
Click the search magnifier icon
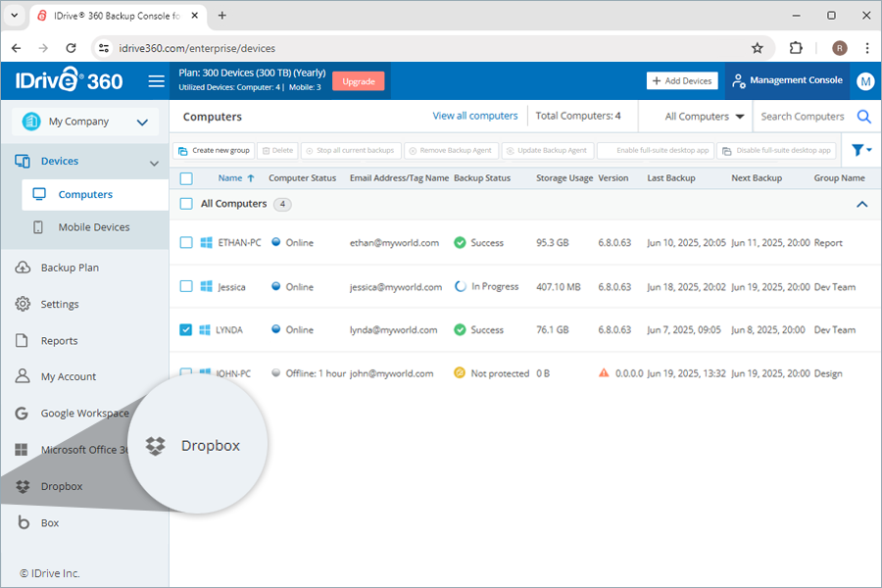pos(863,117)
